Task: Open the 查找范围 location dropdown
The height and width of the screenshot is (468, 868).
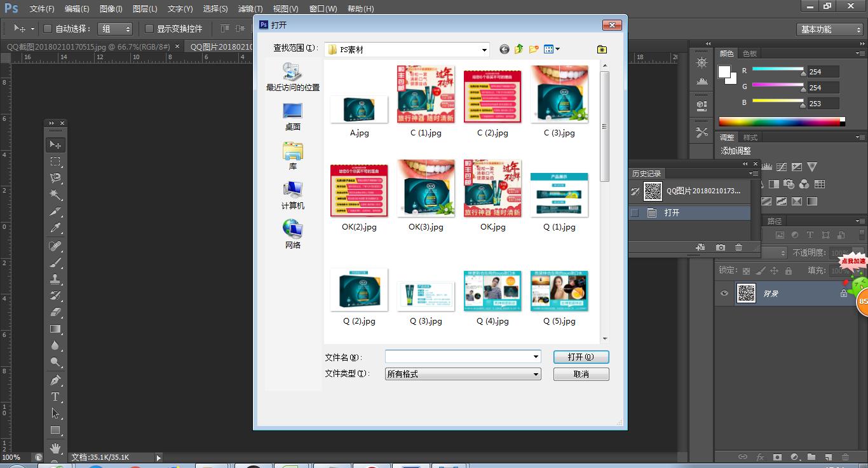Action: 483,49
